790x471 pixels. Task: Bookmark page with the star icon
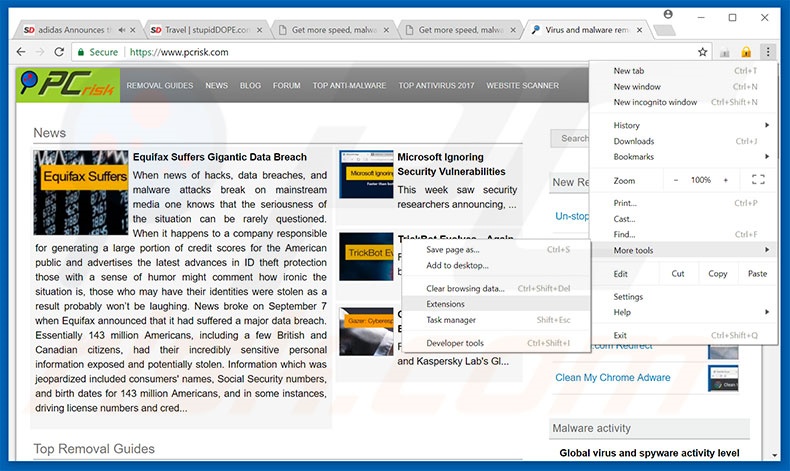coord(702,52)
